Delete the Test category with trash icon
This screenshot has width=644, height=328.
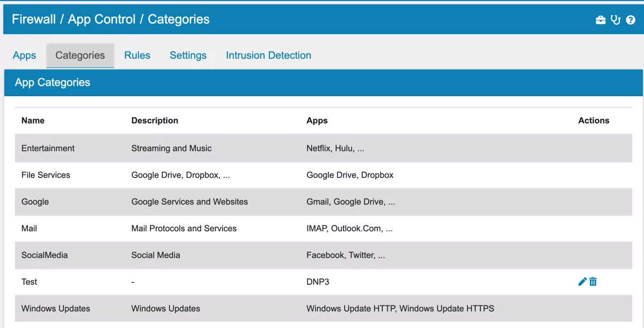click(x=592, y=281)
